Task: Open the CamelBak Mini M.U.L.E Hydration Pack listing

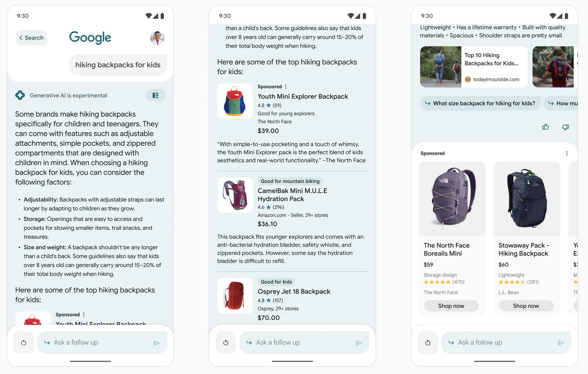Action: click(292, 195)
